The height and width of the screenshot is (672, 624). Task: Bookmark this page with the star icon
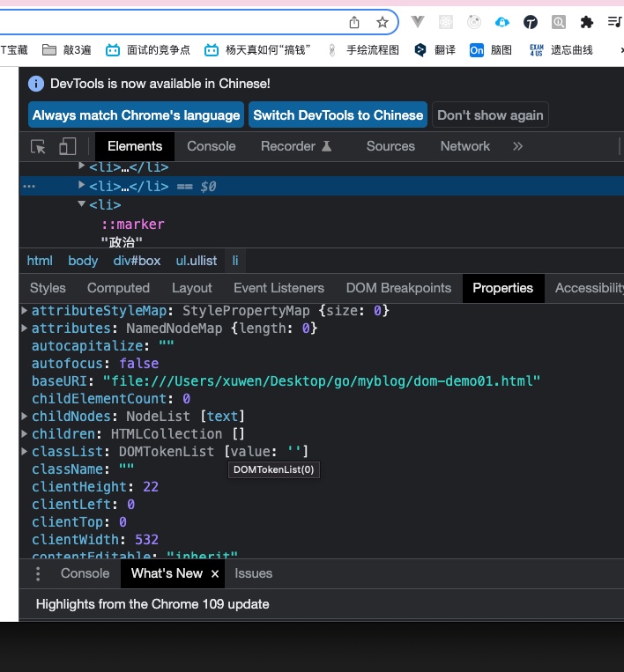(x=383, y=22)
